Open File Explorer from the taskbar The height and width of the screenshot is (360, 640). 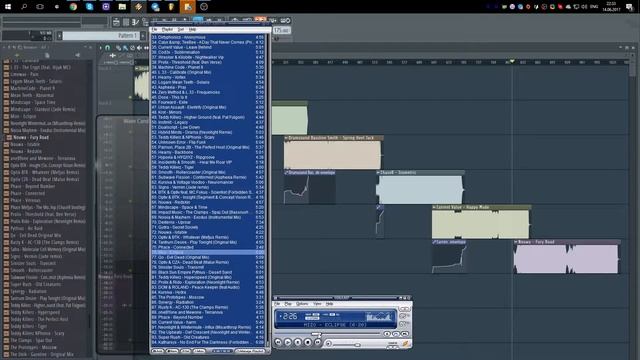[x=122, y=7]
